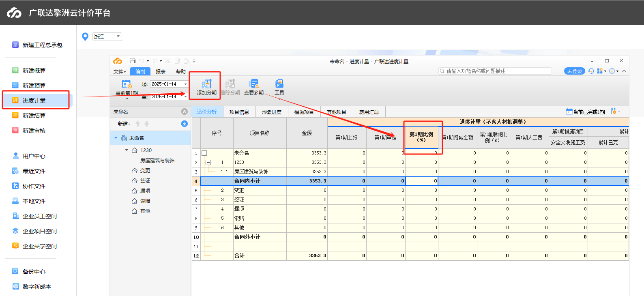Click the function search input field
The width and height of the screenshot is (644, 296).
pyautogui.click(x=495, y=71)
